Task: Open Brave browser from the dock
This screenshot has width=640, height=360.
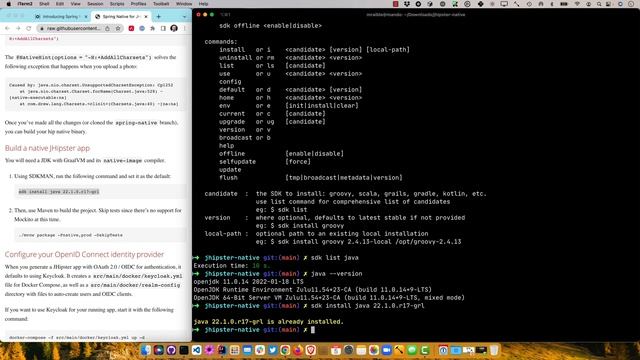Action: coord(311,350)
